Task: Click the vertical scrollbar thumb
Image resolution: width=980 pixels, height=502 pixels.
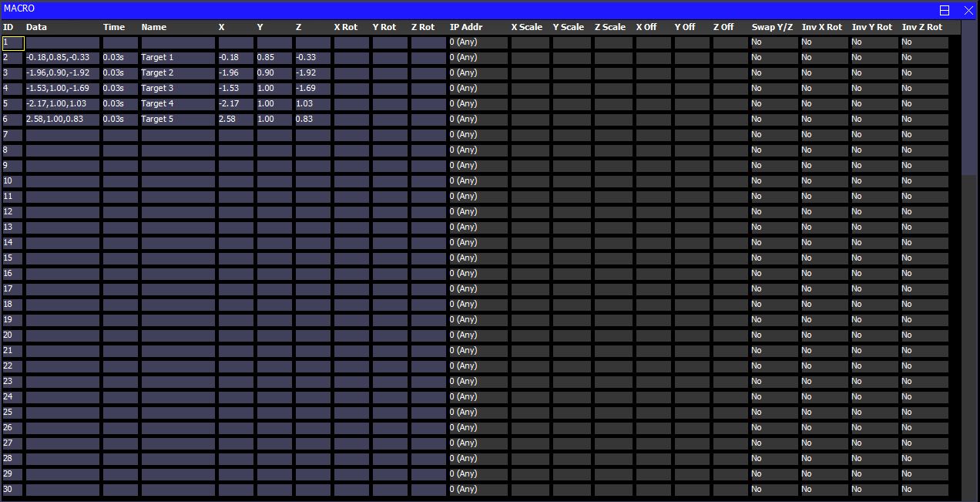Action: (x=969, y=99)
